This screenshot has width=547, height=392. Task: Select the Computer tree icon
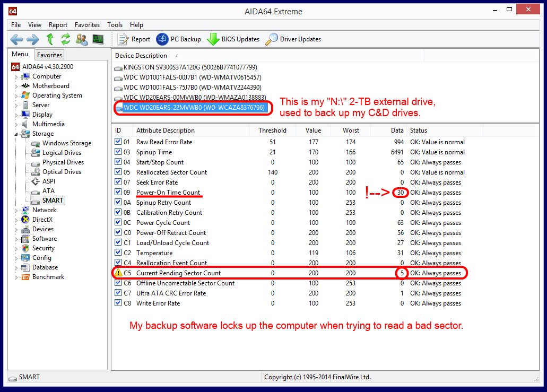tap(25, 76)
